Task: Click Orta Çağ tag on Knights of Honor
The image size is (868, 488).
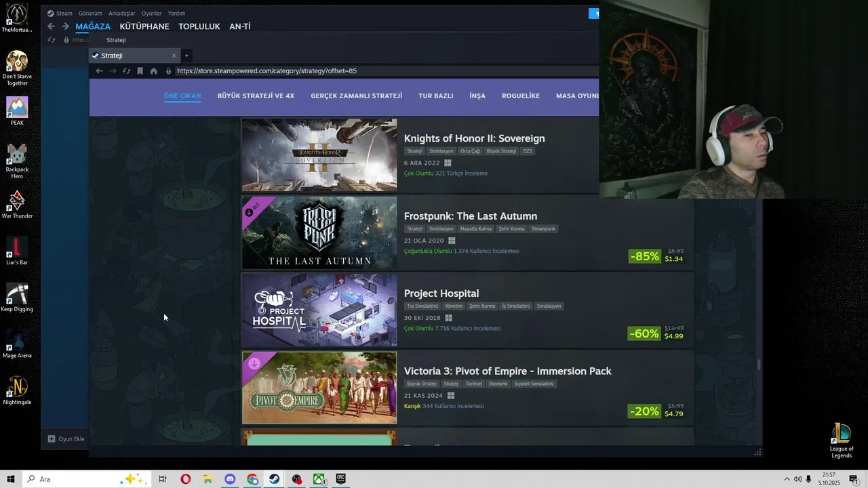Action: coord(469,151)
